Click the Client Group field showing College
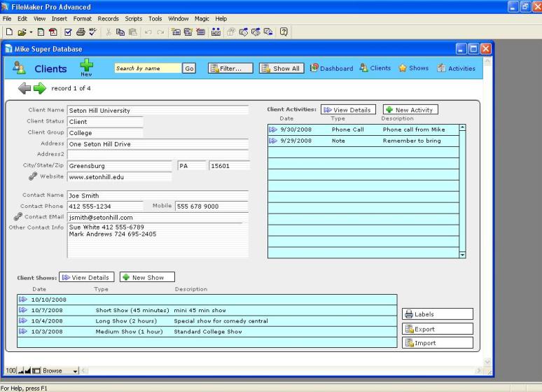 pyautogui.click(x=105, y=133)
